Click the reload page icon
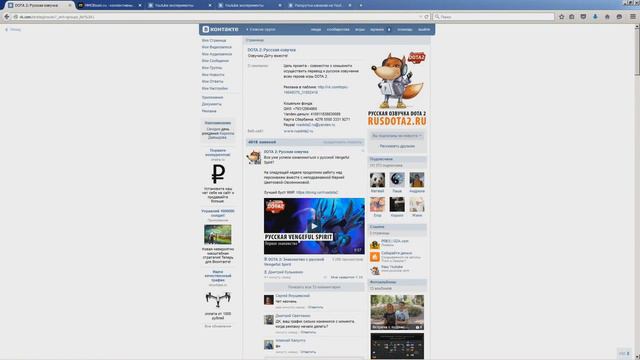 pos(427,17)
